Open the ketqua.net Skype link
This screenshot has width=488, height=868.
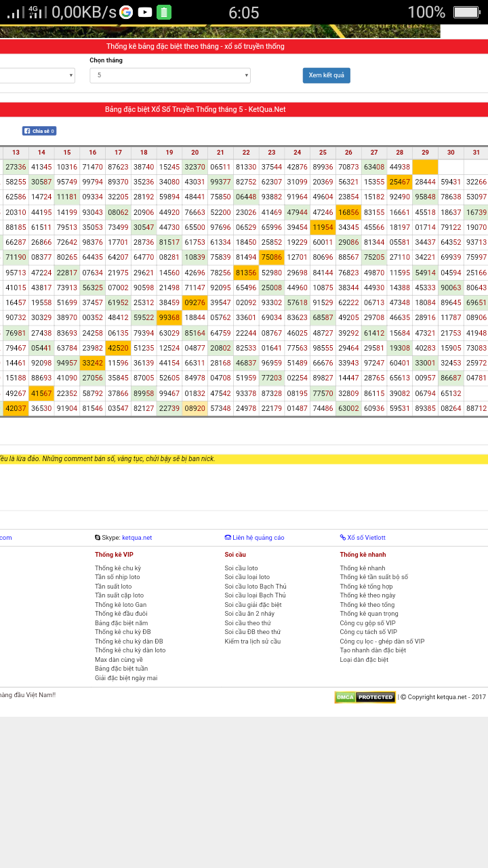pyautogui.click(x=137, y=538)
